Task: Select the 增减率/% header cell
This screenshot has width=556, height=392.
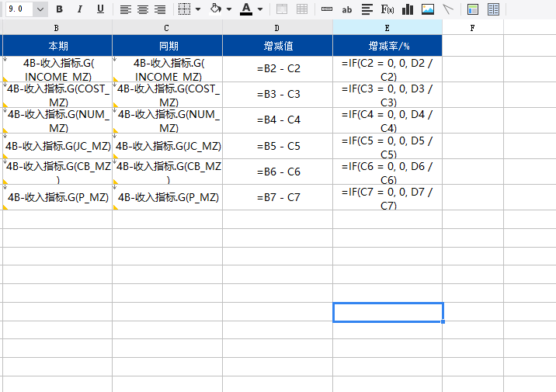Action: click(x=387, y=46)
